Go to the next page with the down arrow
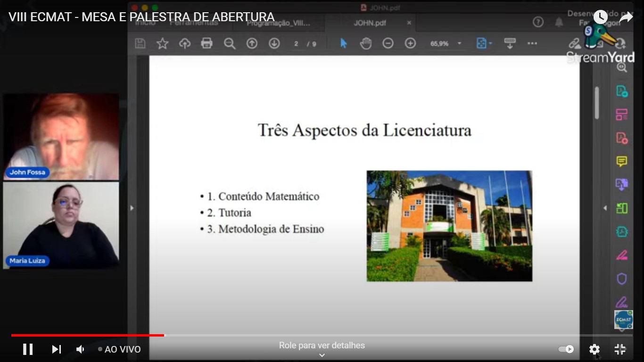The image size is (644, 362). pos(274,43)
